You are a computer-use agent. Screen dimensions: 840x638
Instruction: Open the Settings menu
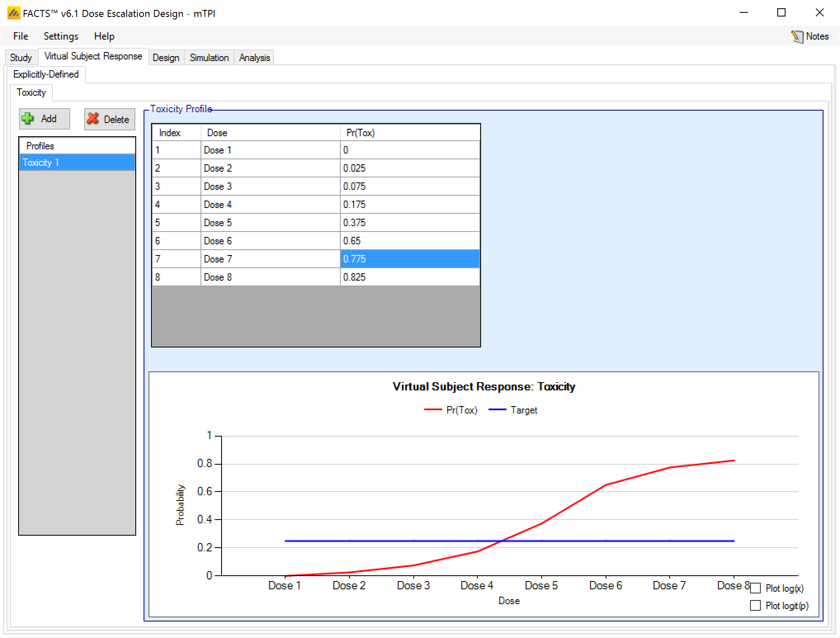(61, 36)
